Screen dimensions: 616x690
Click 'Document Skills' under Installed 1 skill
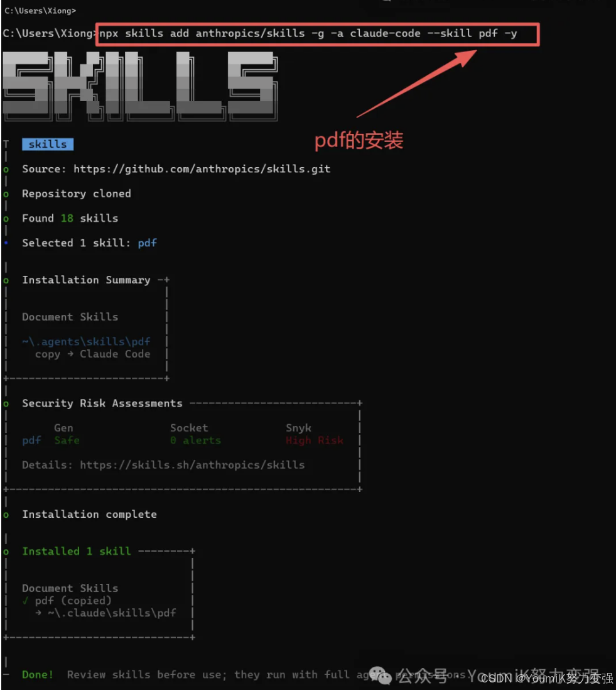(x=70, y=588)
